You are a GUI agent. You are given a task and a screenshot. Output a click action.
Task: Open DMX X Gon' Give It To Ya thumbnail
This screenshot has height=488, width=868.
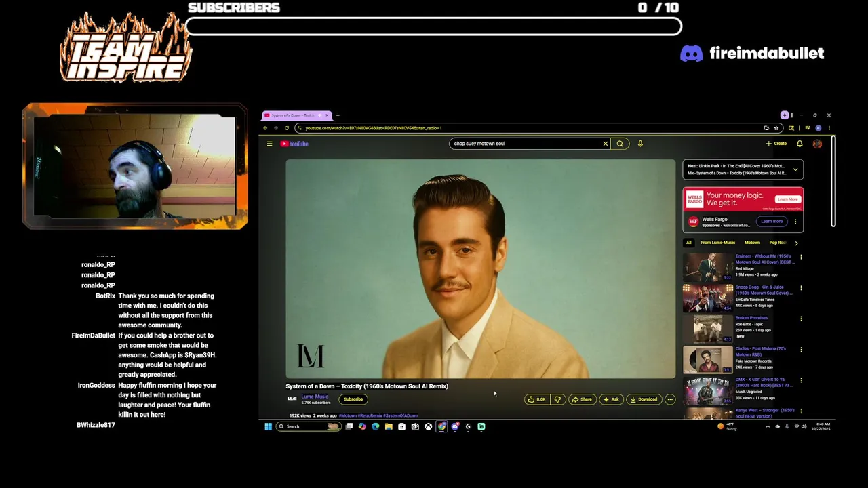[x=707, y=390]
